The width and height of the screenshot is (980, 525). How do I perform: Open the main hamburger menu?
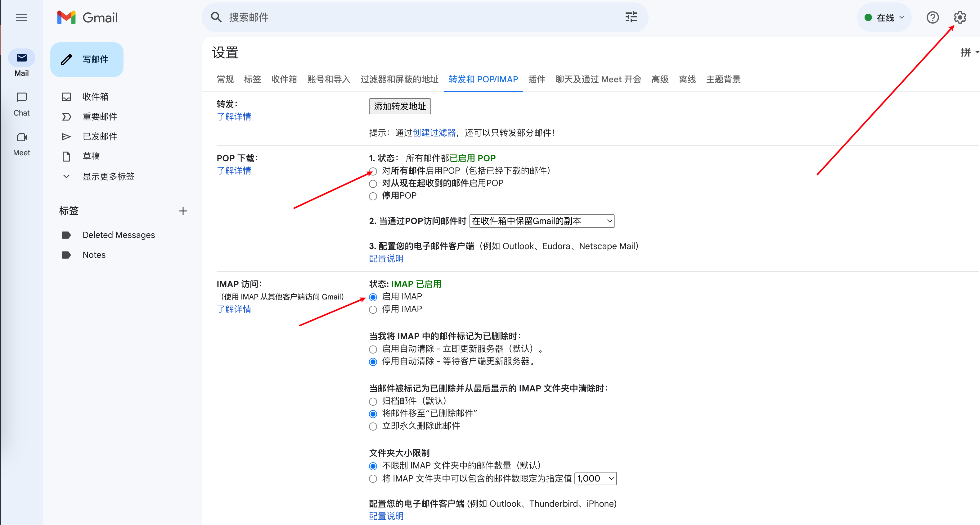tap(22, 17)
